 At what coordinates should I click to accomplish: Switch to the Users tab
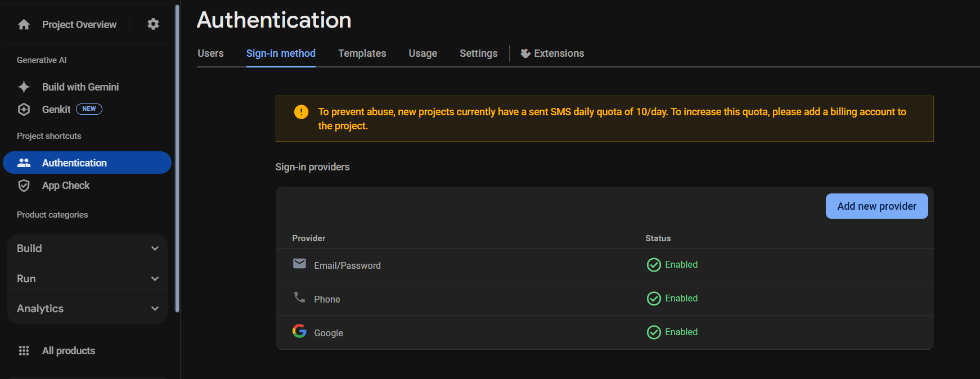210,53
